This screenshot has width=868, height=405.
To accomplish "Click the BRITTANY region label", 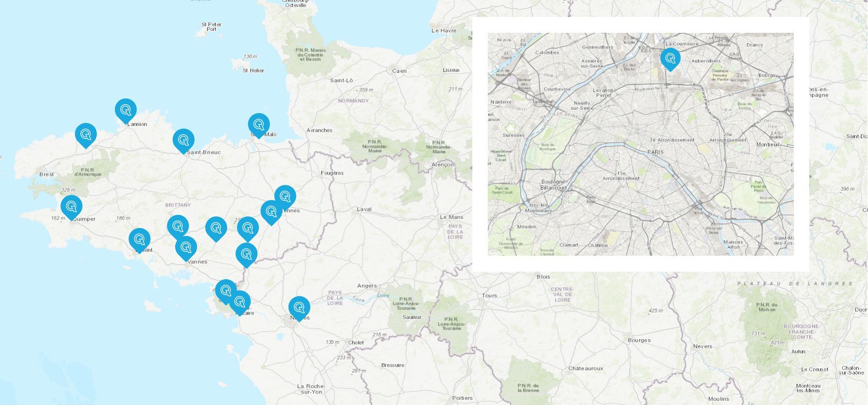I will pyautogui.click(x=178, y=205).
